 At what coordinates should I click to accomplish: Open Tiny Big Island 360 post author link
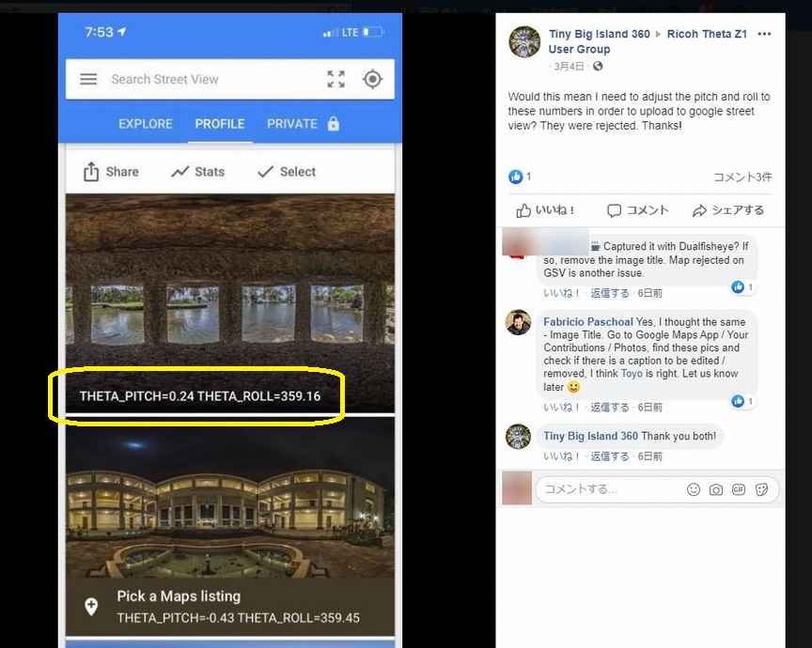click(600, 34)
